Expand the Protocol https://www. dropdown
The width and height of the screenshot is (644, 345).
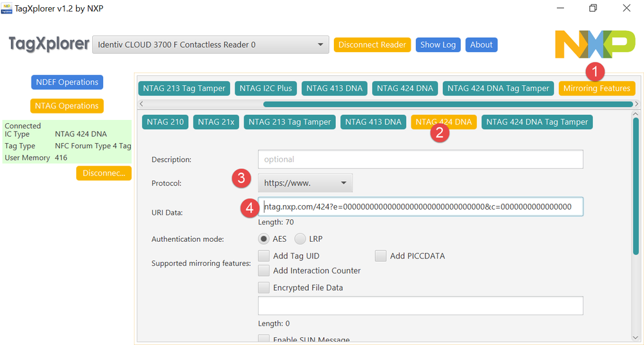(x=305, y=183)
